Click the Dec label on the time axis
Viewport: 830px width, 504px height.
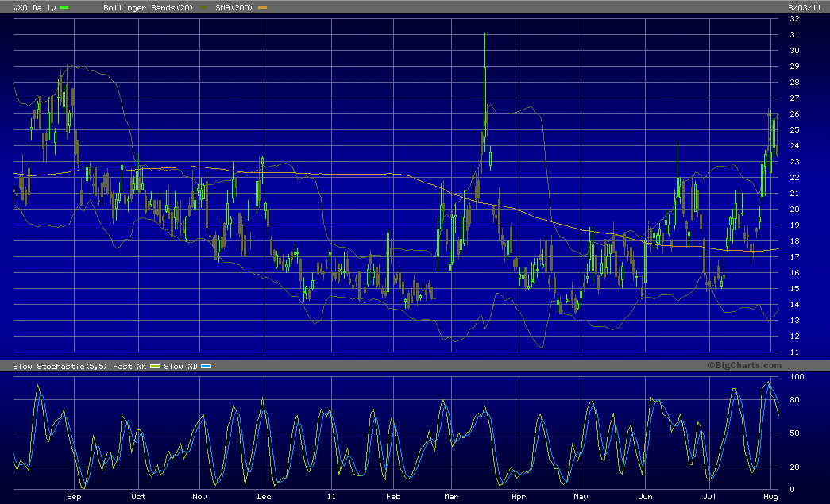tap(264, 497)
